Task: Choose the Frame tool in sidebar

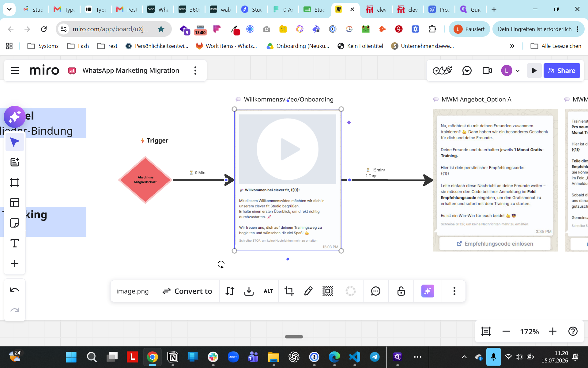Action: click(15, 182)
